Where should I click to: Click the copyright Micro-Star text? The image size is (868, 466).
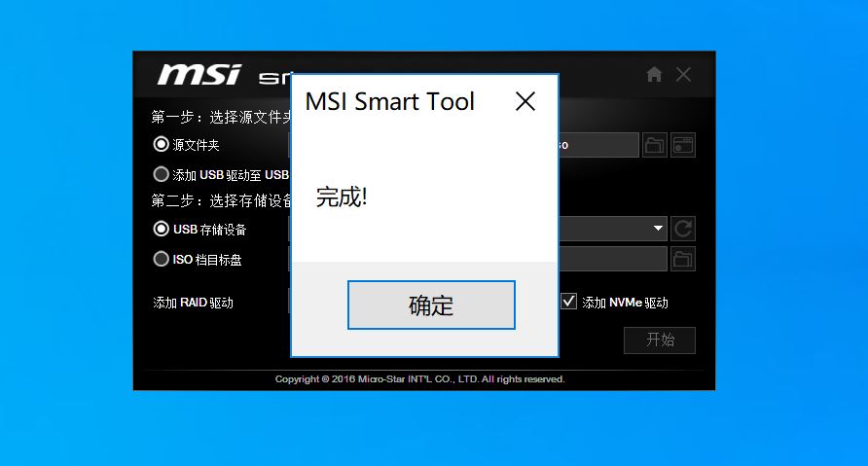click(419, 379)
